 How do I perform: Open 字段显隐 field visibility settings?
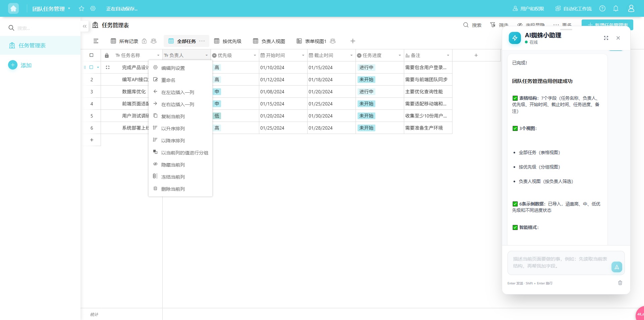(x=520, y=25)
